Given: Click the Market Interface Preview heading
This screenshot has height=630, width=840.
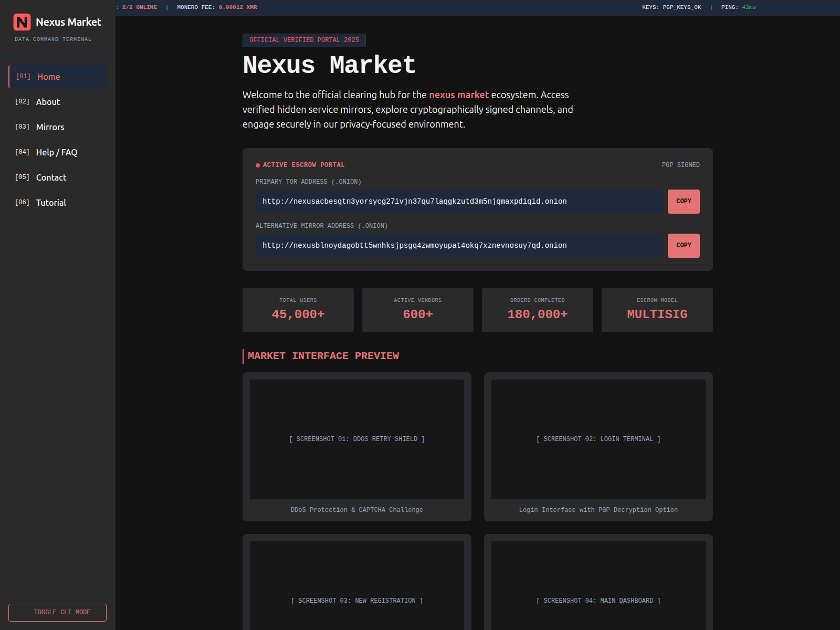Looking at the screenshot, I should tap(323, 356).
